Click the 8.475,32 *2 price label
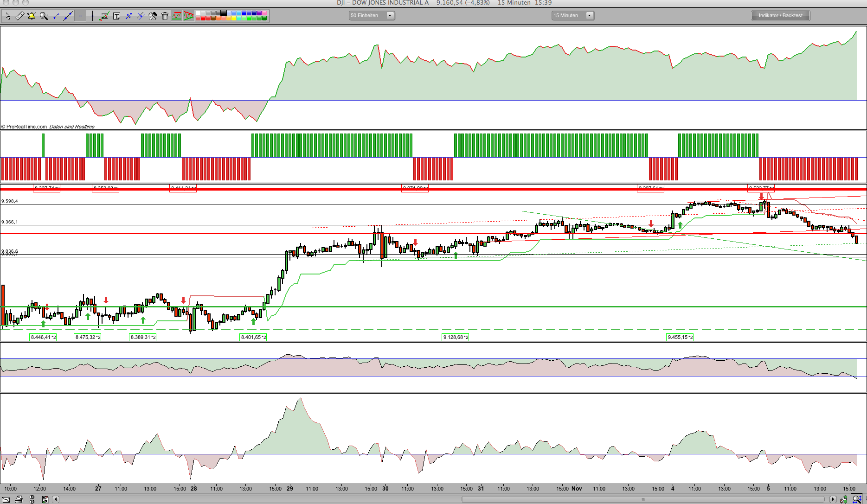Viewport: 867px width, 504px height. tap(88, 337)
